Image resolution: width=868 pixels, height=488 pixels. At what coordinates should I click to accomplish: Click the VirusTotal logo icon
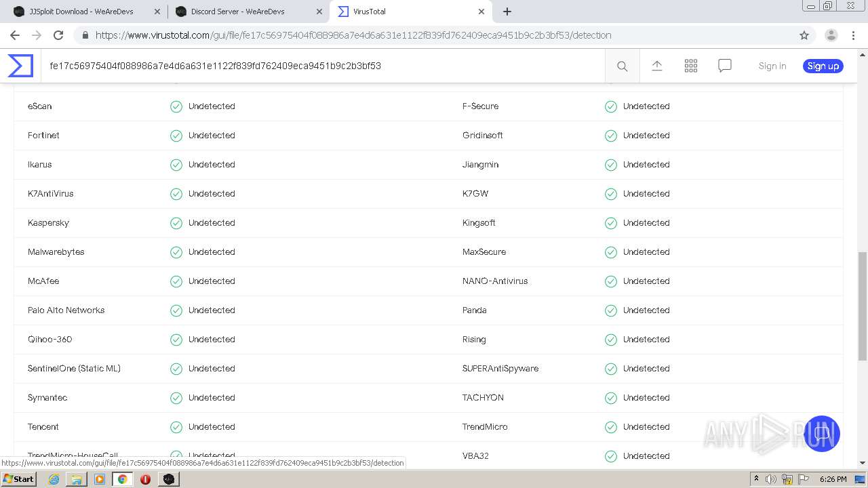click(x=20, y=66)
